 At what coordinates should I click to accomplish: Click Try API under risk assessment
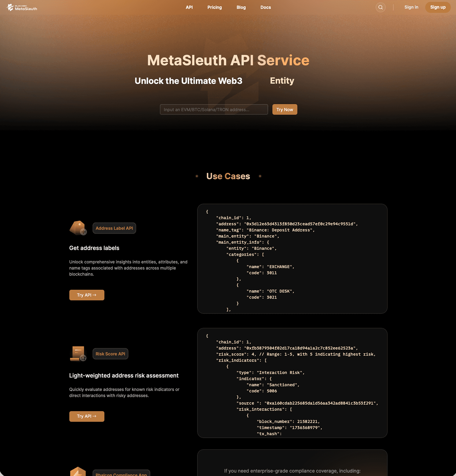87,416
